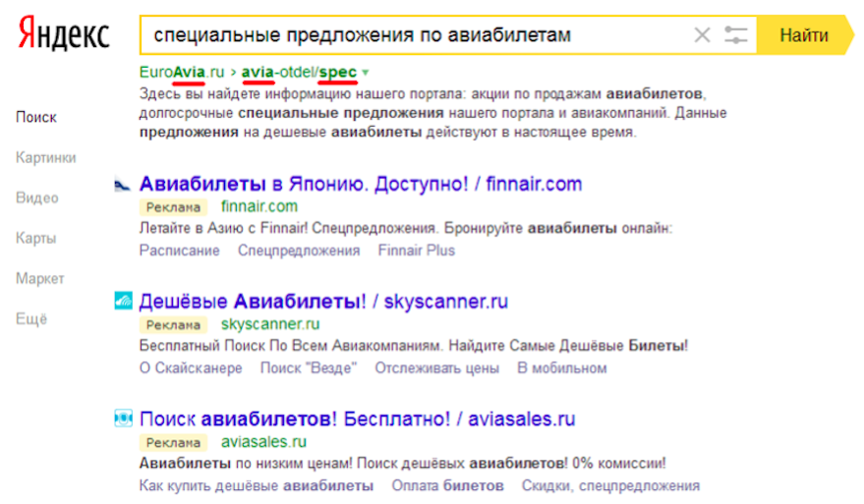Open the avia-otdel/spec path link
The image size is (864, 504).
point(299,72)
